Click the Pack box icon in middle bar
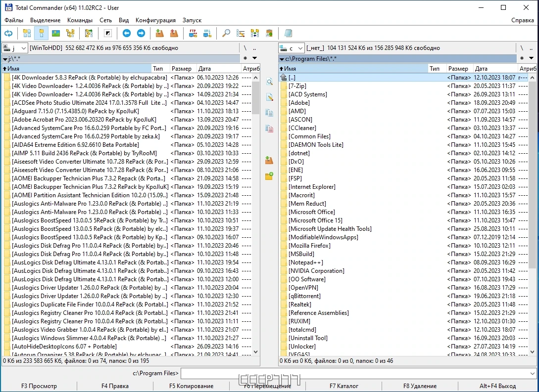Viewport: 539px width, 392px height. pyautogui.click(x=269, y=160)
